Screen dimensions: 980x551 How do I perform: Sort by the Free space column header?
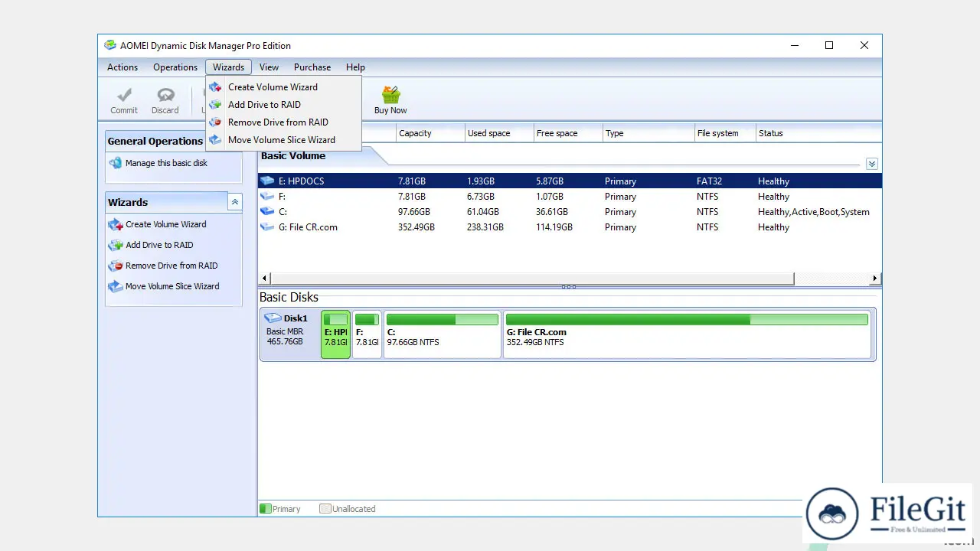coord(568,133)
